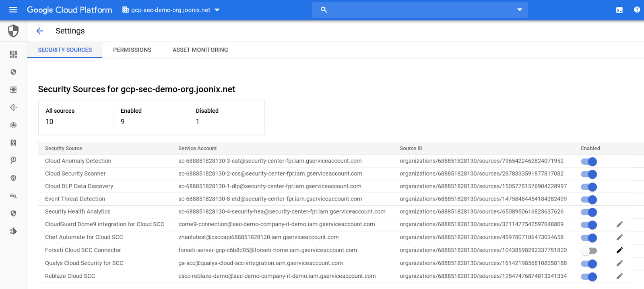
Task: Select Cloud Security Scanner source ID
Action: click(482, 173)
